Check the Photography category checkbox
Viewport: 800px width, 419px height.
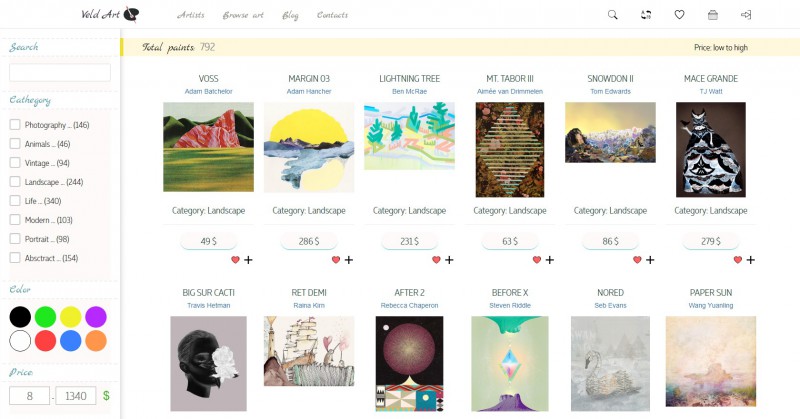(15, 125)
